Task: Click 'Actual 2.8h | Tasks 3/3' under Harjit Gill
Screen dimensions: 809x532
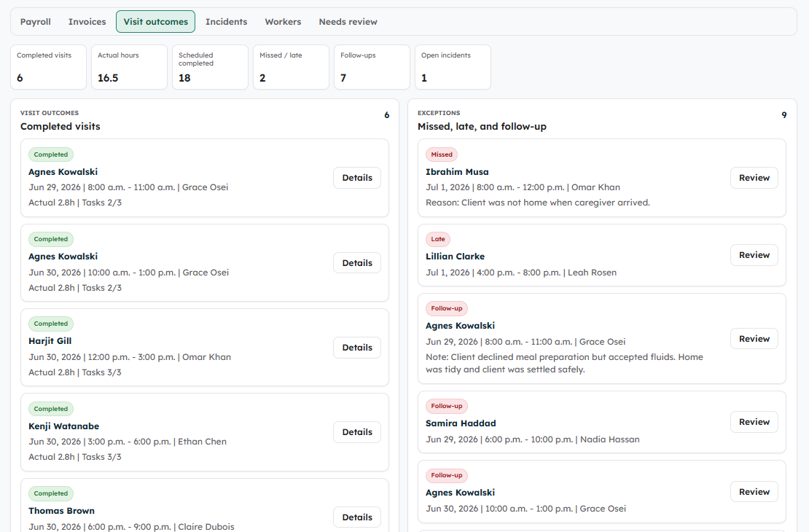Action: pyautogui.click(x=75, y=372)
